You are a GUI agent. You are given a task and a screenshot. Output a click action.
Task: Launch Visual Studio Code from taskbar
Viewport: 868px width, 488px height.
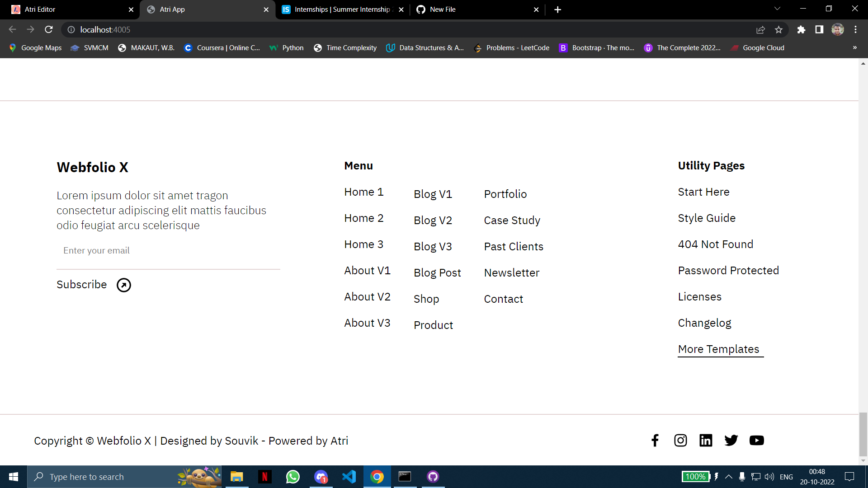[349, 477]
